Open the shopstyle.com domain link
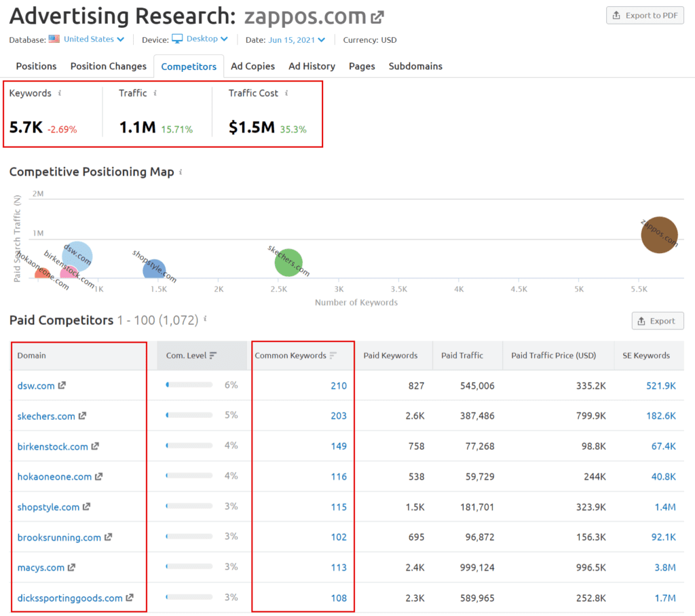 [48, 507]
